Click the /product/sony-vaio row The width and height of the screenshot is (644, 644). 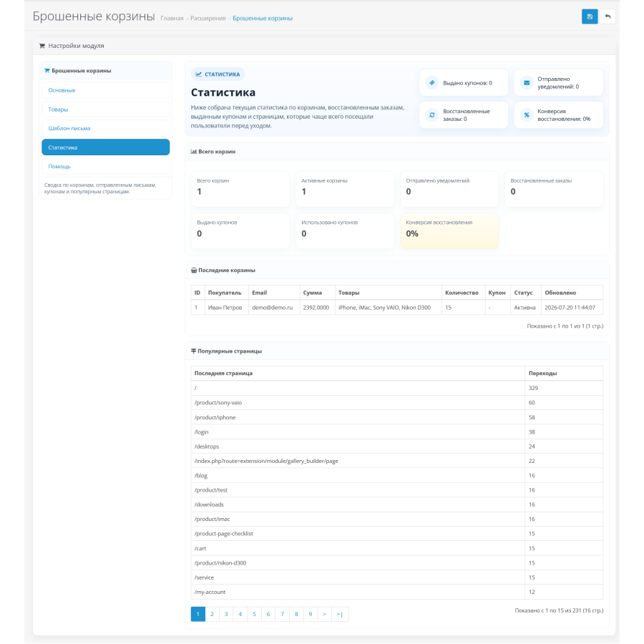tap(396, 402)
